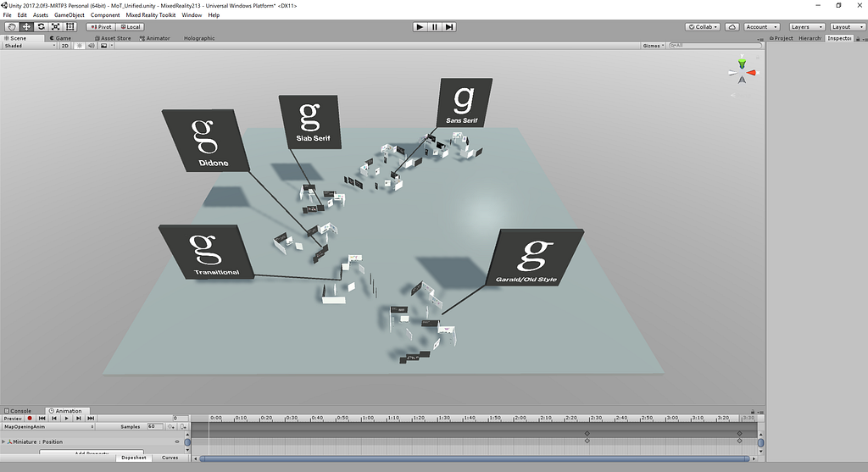The height and width of the screenshot is (472, 868).
Task: Switch to Curves view
Action: pos(170,458)
